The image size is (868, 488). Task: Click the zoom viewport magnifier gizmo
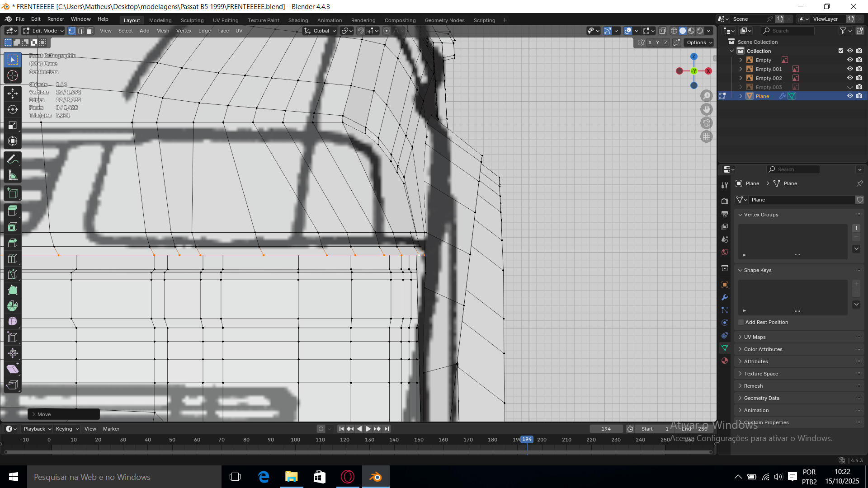pyautogui.click(x=706, y=96)
